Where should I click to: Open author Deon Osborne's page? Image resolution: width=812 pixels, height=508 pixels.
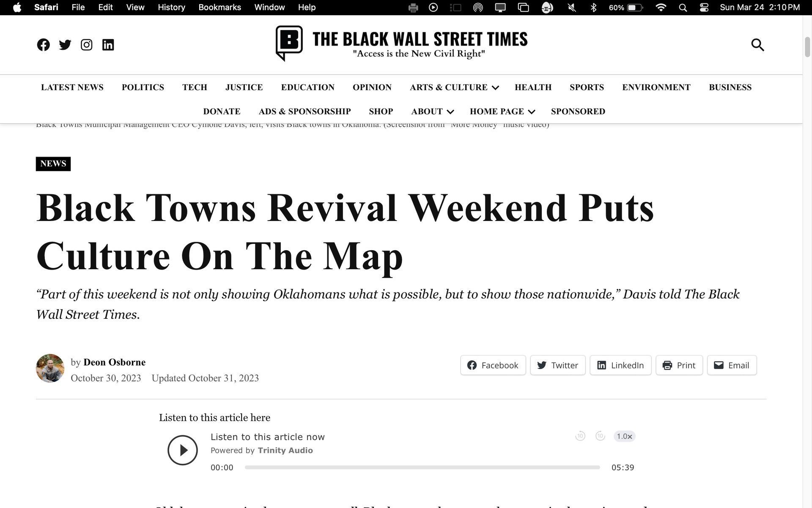coord(114,362)
